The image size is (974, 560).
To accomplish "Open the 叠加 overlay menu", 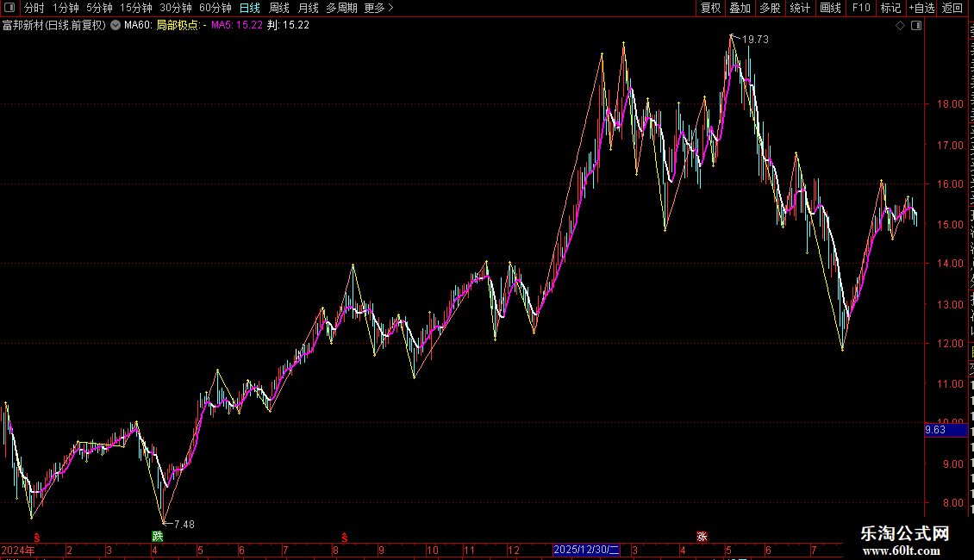I will (740, 8).
